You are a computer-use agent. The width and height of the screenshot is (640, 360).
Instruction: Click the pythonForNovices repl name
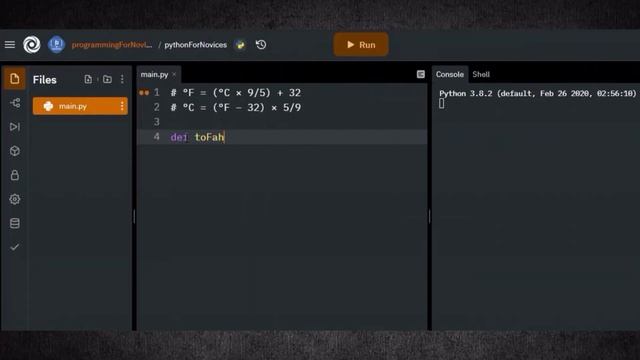tap(196, 45)
